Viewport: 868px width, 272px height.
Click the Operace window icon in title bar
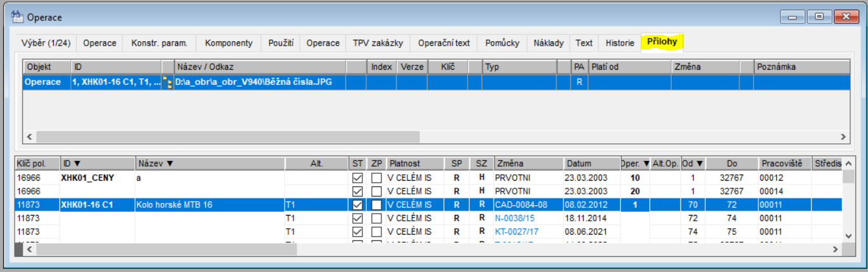click(17, 17)
